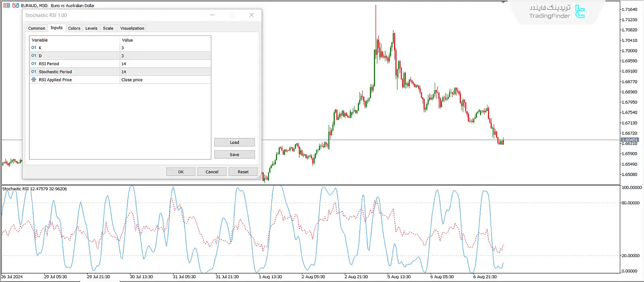The image size is (644, 282).
Task: Reset the inputs to defaults
Action: point(243,172)
